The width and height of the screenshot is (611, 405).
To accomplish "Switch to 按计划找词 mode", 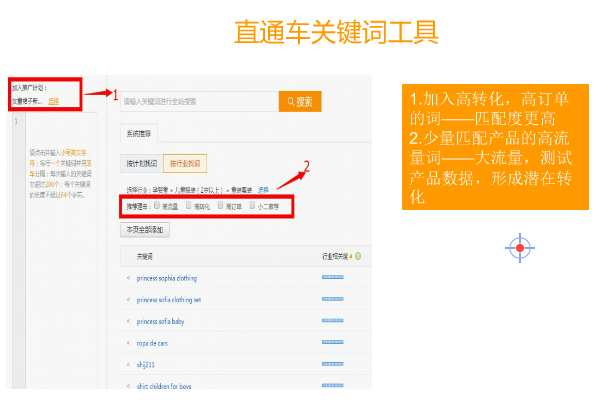I will coord(142,163).
